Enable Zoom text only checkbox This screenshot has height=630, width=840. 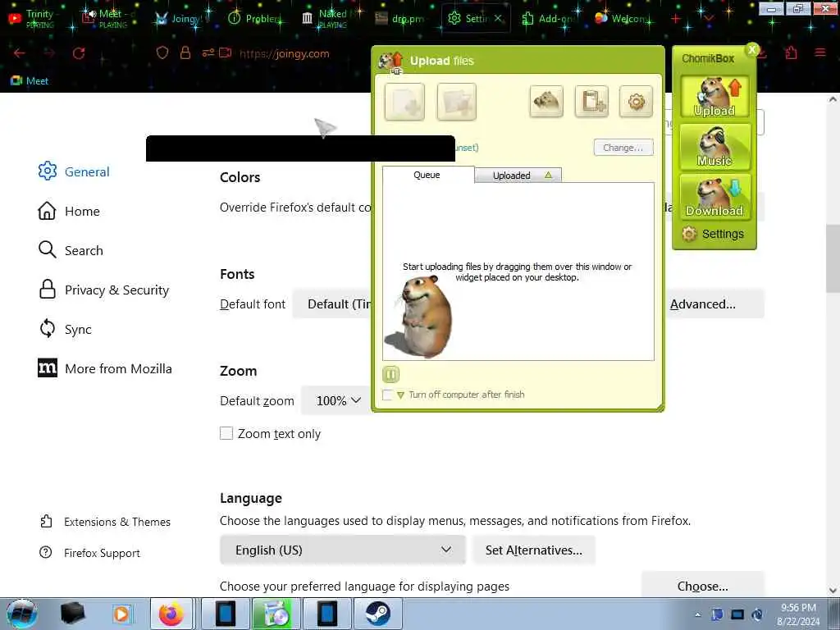coord(226,433)
